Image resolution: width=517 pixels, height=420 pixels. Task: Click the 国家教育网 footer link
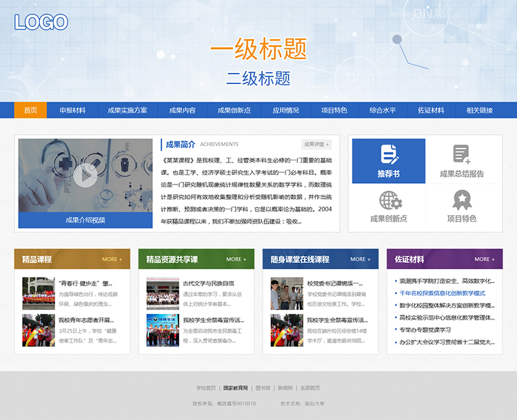point(235,388)
